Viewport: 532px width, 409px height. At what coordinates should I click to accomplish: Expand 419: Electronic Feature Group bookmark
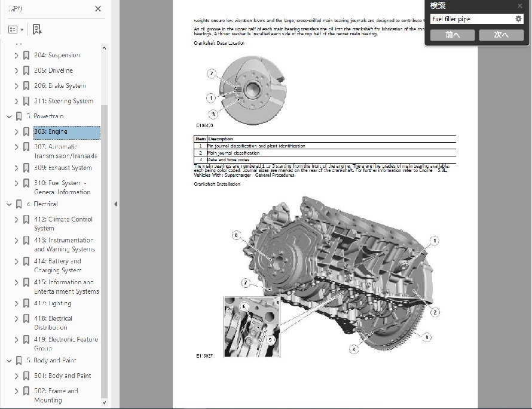(x=16, y=340)
